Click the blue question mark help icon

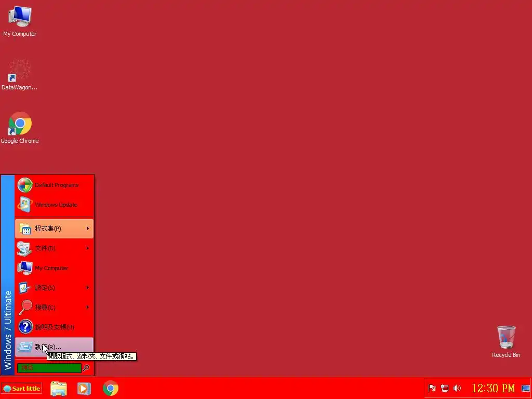[25, 327]
